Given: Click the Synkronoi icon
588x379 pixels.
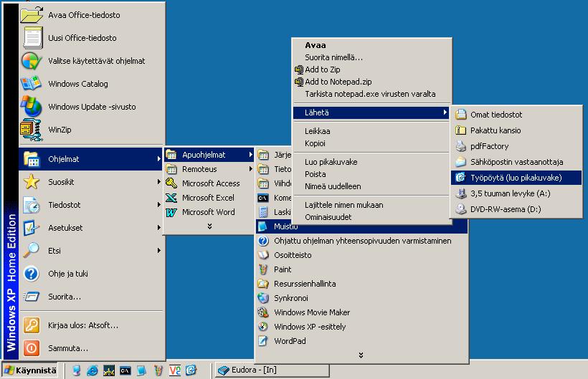Looking at the screenshot, I should tap(263, 298).
